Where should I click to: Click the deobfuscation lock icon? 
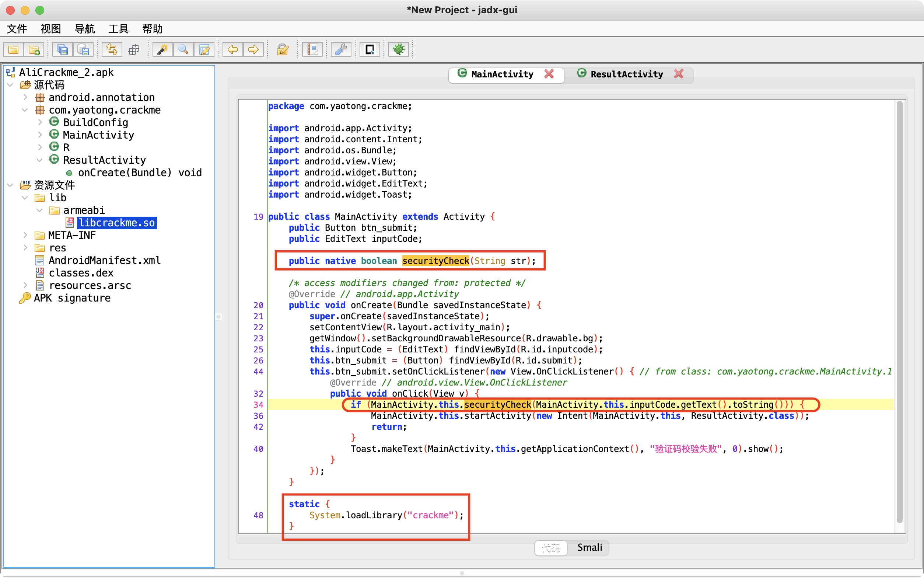pyautogui.click(x=283, y=50)
